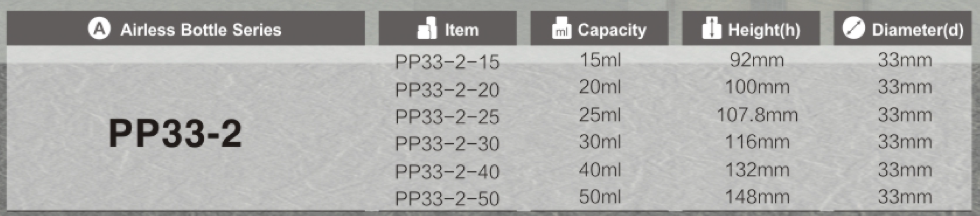The image size is (980, 216).
Task: Select the Airless Bottle Series header
Action: [186, 28]
